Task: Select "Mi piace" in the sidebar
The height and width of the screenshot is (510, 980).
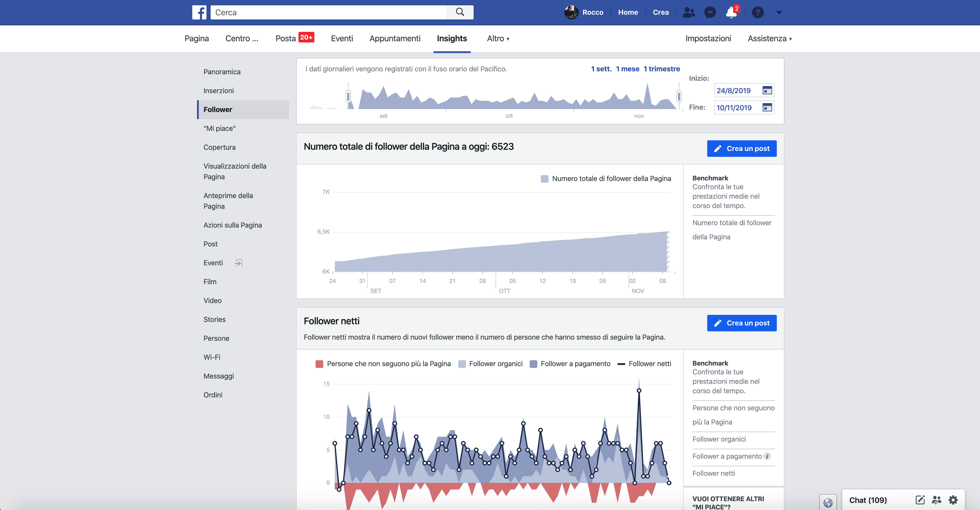Action: [x=219, y=129]
